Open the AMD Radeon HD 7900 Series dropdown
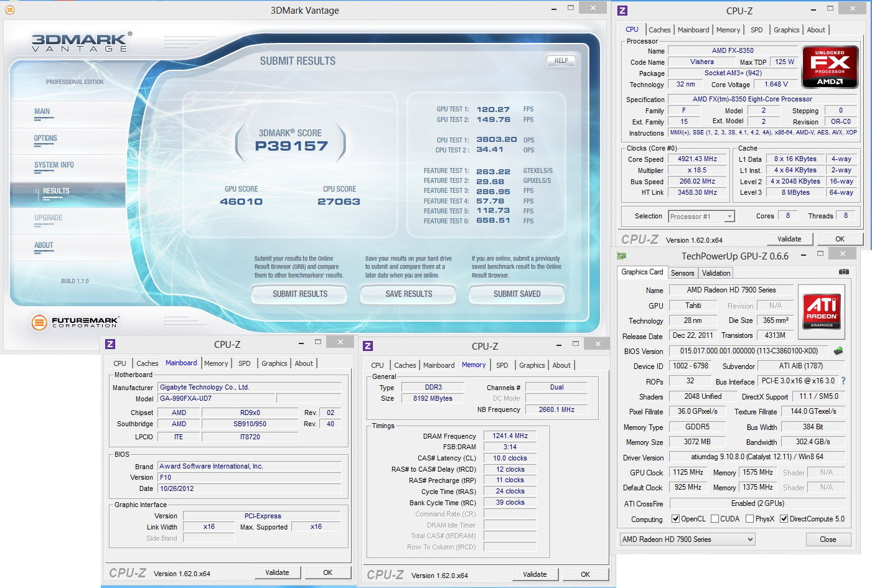Viewport: 872px width, 588px height. pos(687,539)
